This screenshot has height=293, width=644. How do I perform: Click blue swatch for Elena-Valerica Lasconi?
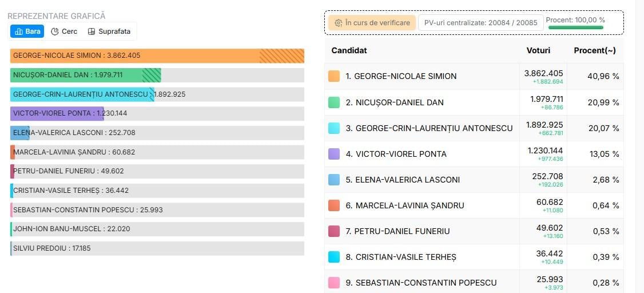click(334, 180)
